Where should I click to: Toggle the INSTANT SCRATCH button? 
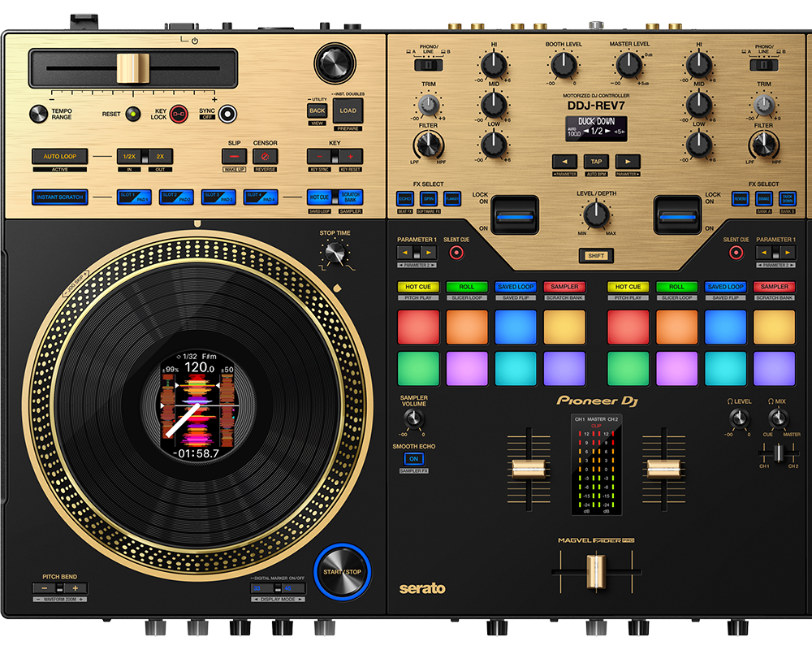(59, 197)
